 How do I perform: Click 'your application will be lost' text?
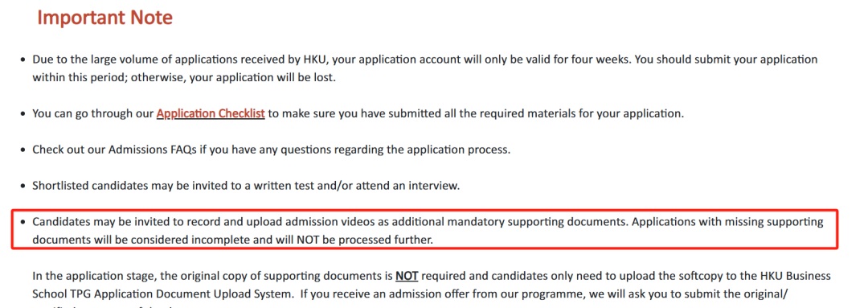[x=262, y=77]
